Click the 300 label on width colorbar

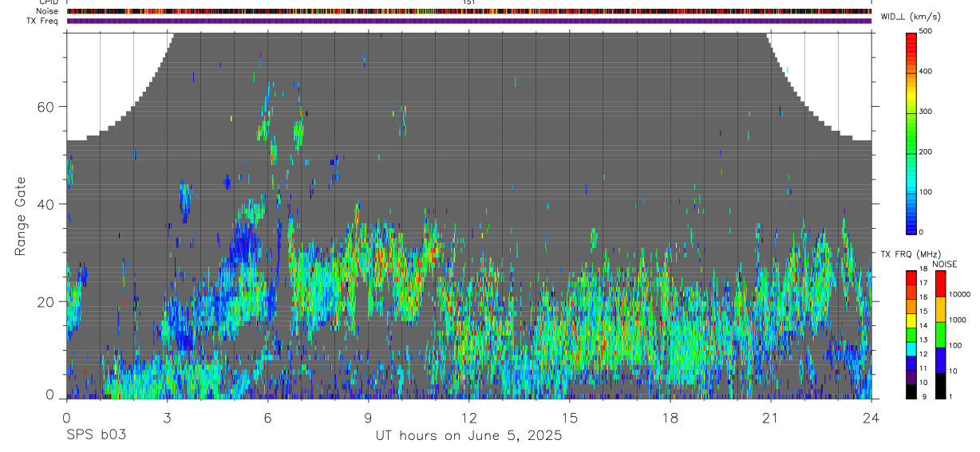coord(927,112)
